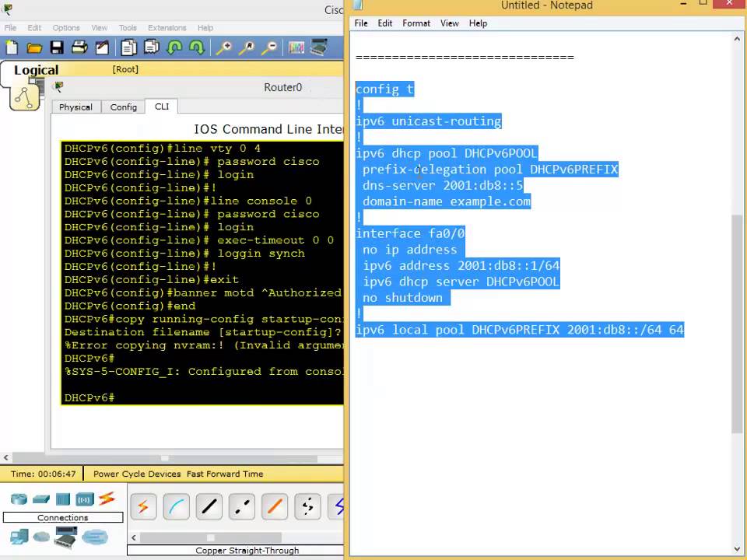
Task: Click the Copy icon in the toolbar
Action: (x=128, y=47)
